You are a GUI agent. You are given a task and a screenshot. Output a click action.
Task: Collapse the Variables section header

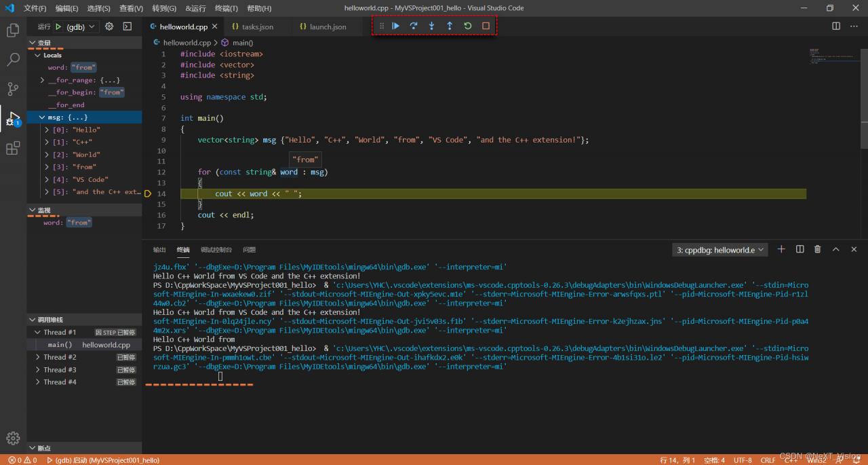pyautogui.click(x=84, y=43)
